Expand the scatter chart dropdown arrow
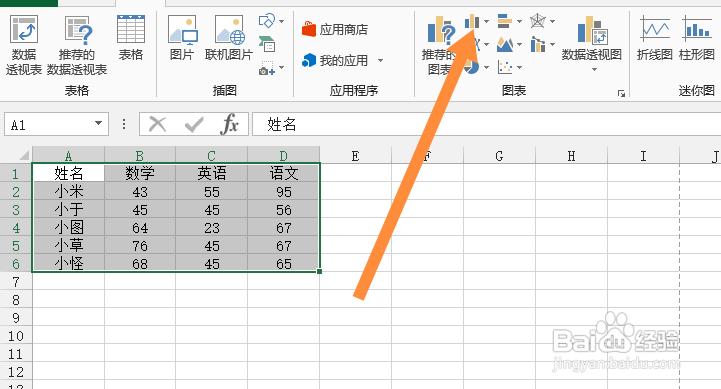This screenshot has width=721, height=389. coord(519,68)
